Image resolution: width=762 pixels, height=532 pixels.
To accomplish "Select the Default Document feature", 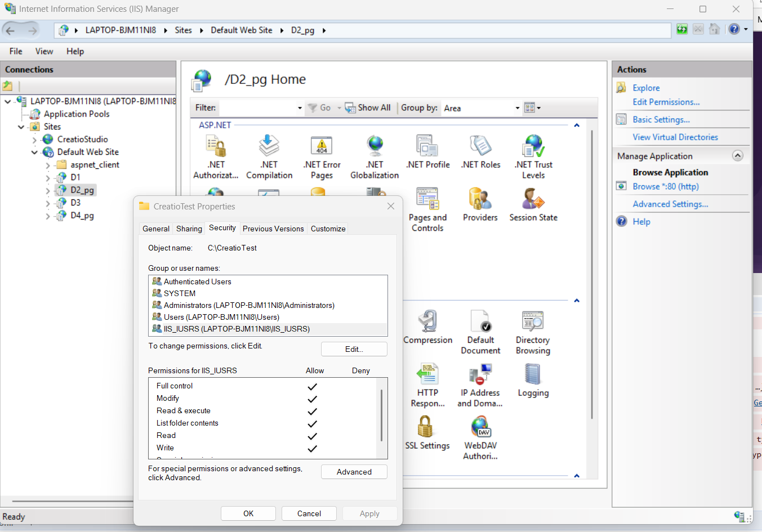I will pos(480,333).
